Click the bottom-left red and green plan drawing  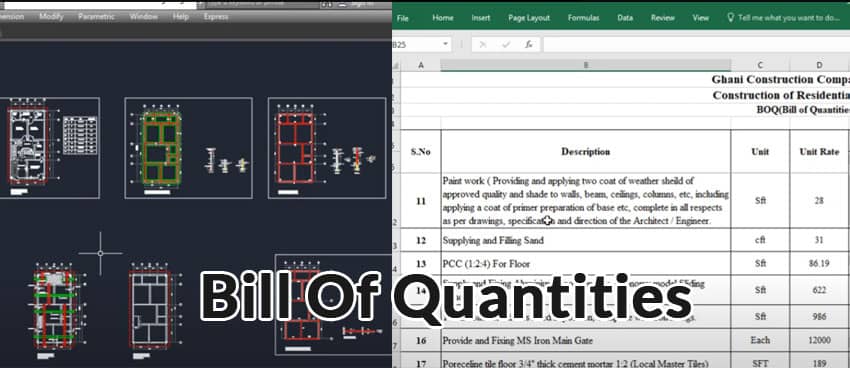[56, 312]
